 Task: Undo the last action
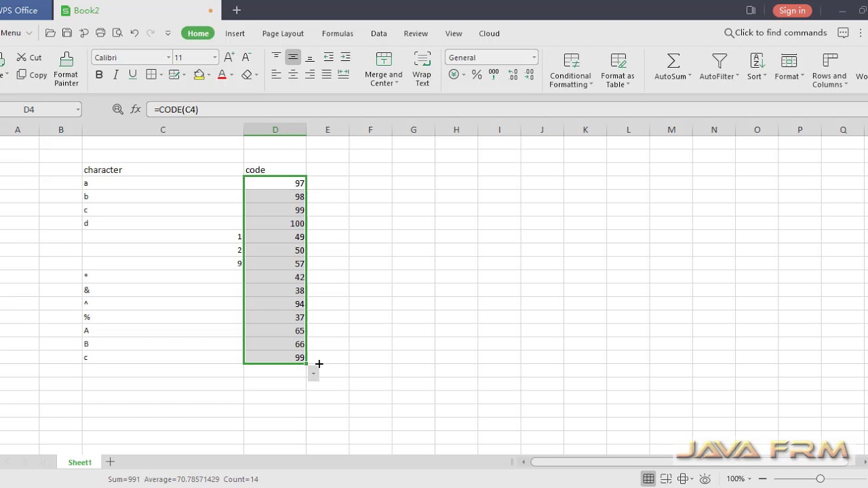pos(134,33)
